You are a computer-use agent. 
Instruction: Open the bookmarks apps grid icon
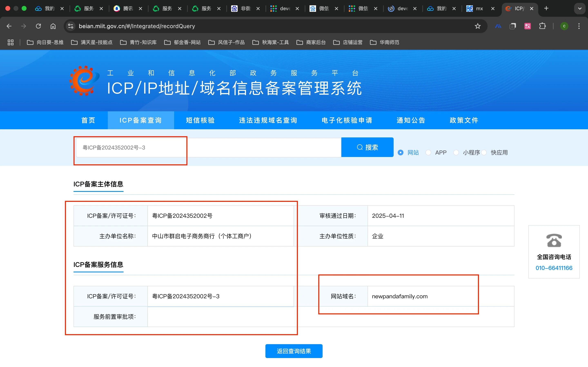pyautogui.click(x=10, y=42)
